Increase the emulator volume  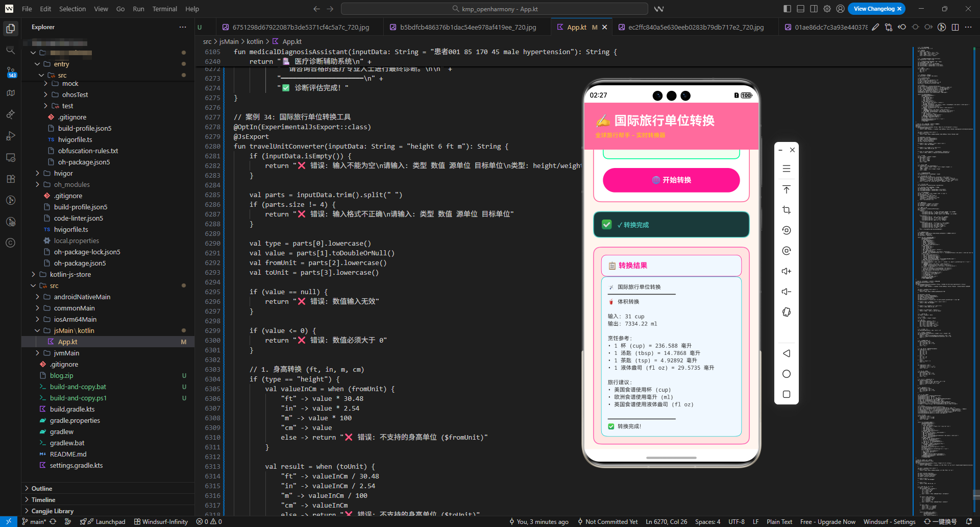786,271
